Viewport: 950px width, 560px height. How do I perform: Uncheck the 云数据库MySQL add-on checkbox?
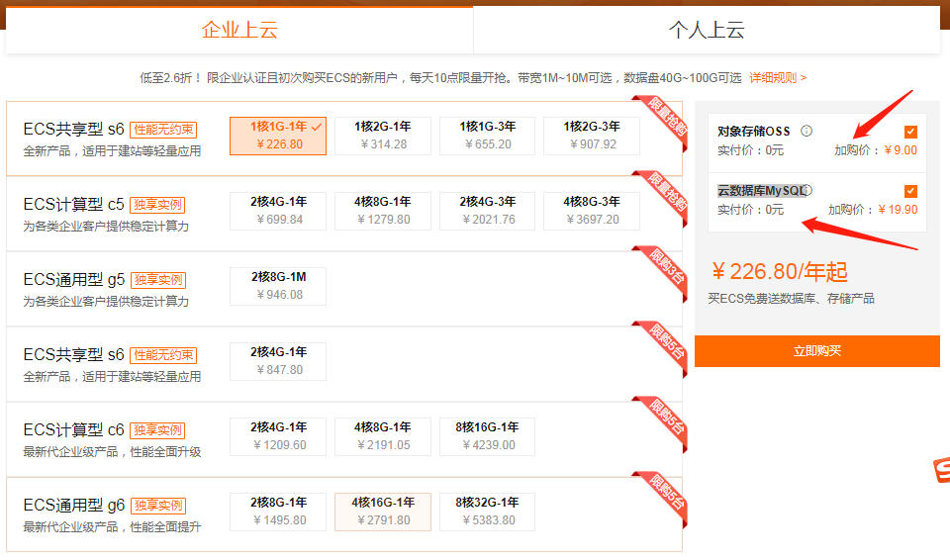tap(910, 191)
